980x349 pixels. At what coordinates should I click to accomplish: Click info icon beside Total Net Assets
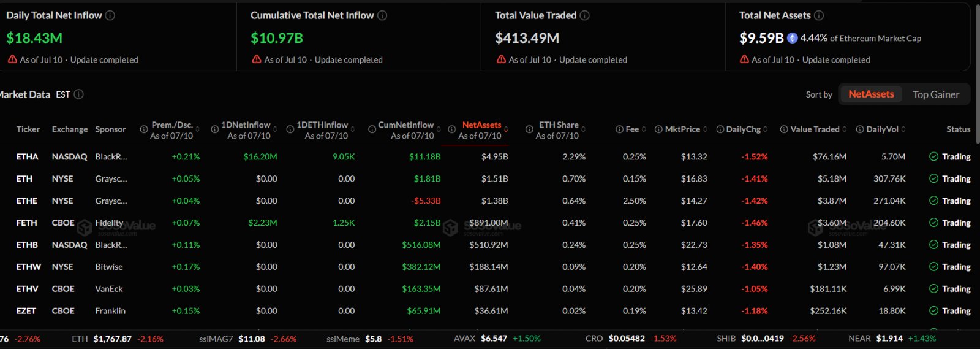point(819,15)
